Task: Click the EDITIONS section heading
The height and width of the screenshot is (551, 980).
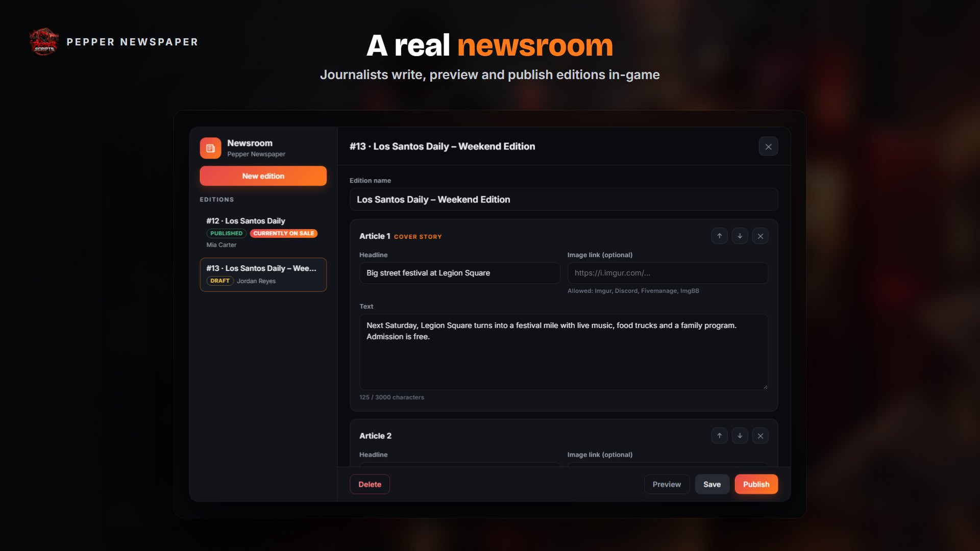Action: point(217,199)
